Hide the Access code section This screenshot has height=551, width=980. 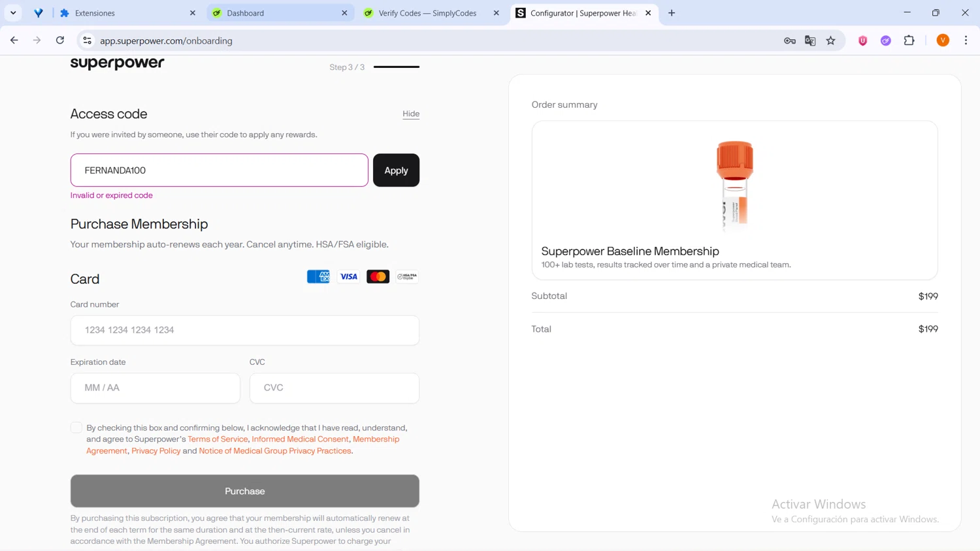point(411,114)
